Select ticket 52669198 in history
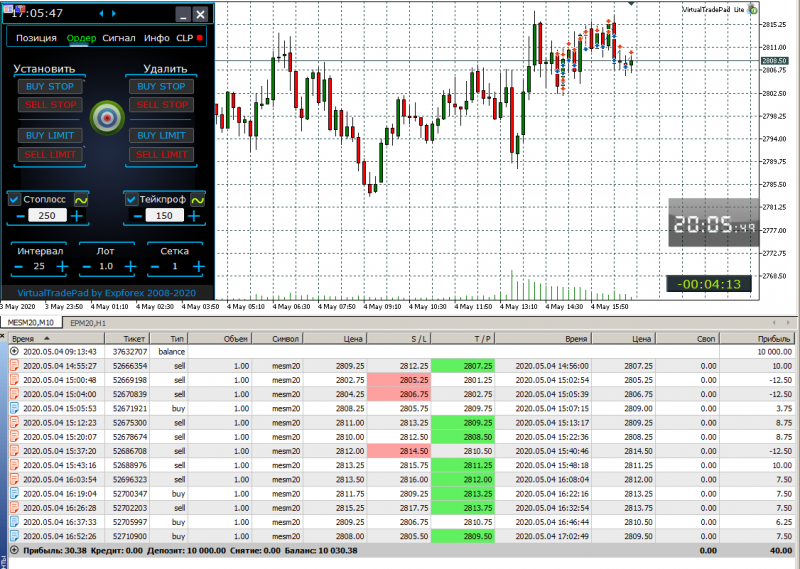The width and height of the screenshot is (800, 569). point(401,380)
